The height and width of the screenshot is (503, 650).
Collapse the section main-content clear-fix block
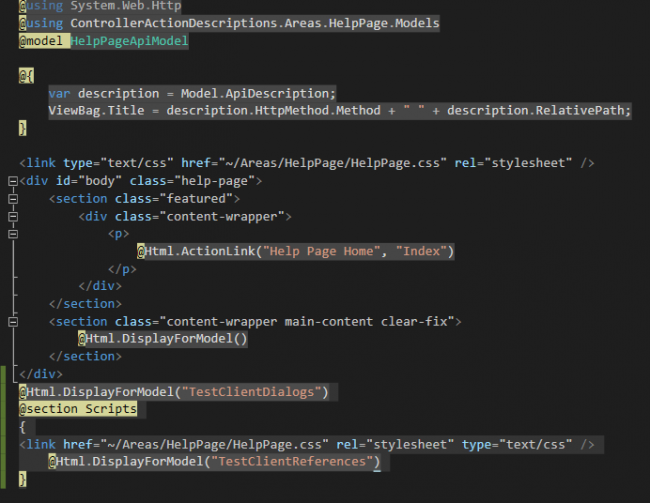tap(13, 322)
